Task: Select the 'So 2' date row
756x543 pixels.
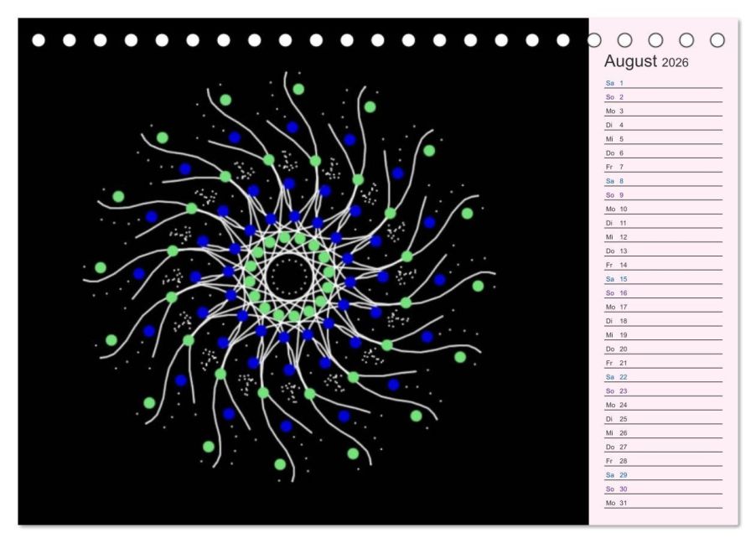Action: click(664, 97)
